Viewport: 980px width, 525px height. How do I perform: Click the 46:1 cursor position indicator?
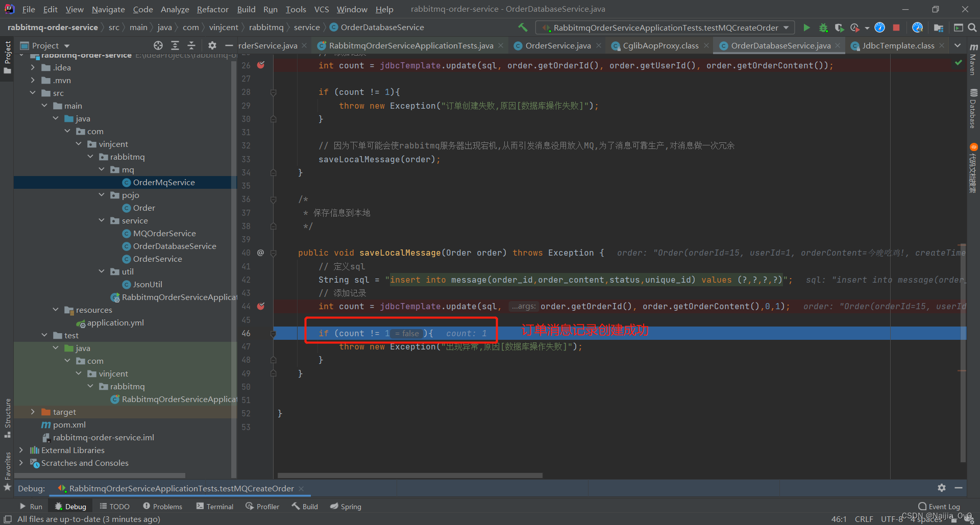click(x=839, y=519)
